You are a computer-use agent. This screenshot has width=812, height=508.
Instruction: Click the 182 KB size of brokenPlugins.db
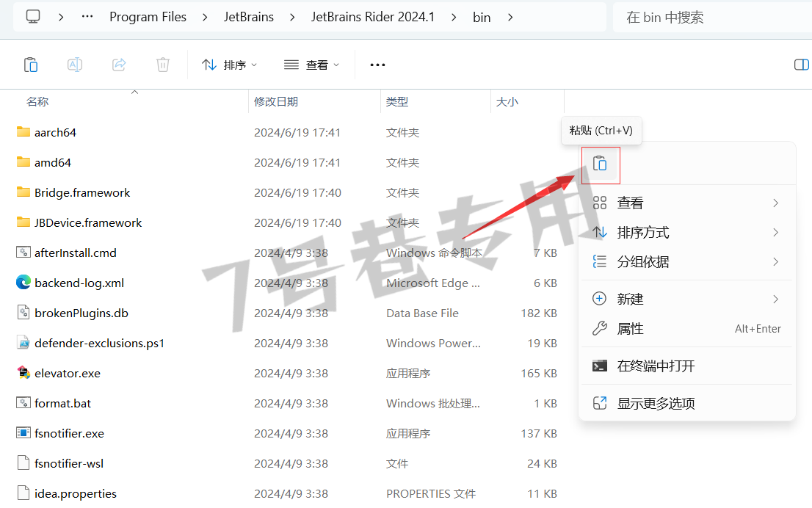click(539, 313)
